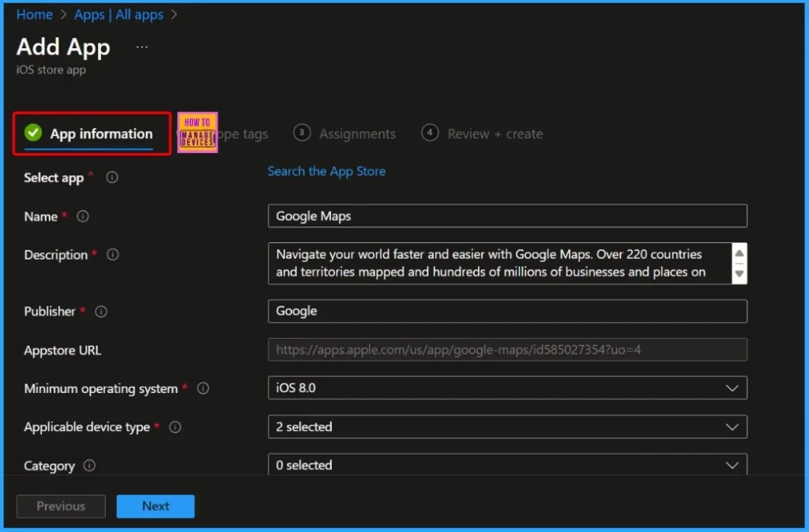Show info tooltip for Select app
Viewport: 809px width, 532px height.
[112, 178]
